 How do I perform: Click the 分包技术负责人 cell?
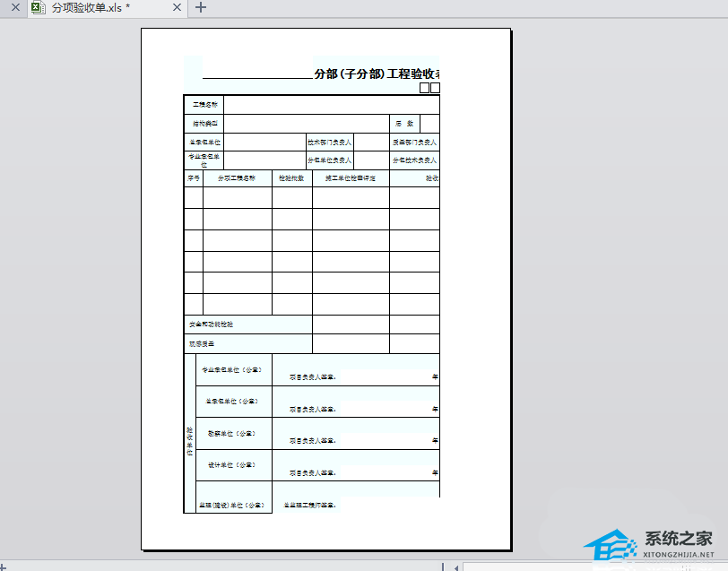click(414, 160)
